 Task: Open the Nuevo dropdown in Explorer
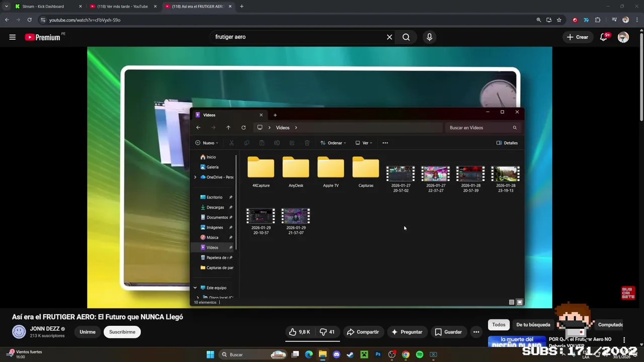click(206, 143)
